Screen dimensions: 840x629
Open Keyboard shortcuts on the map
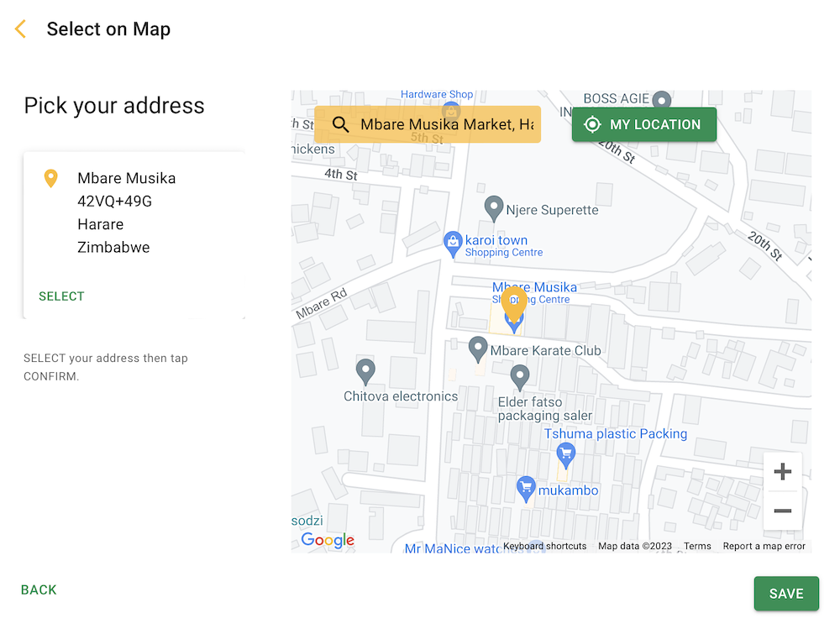545,546
